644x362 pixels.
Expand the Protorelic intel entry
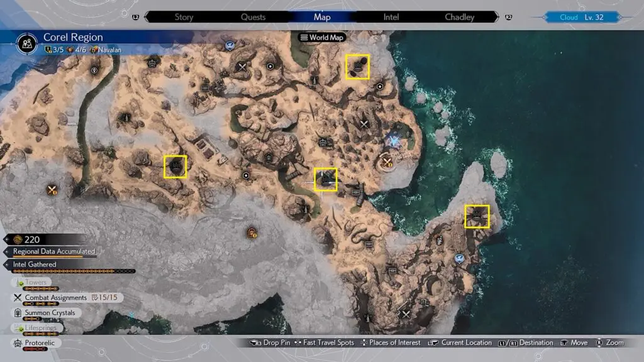pos(39,344)
